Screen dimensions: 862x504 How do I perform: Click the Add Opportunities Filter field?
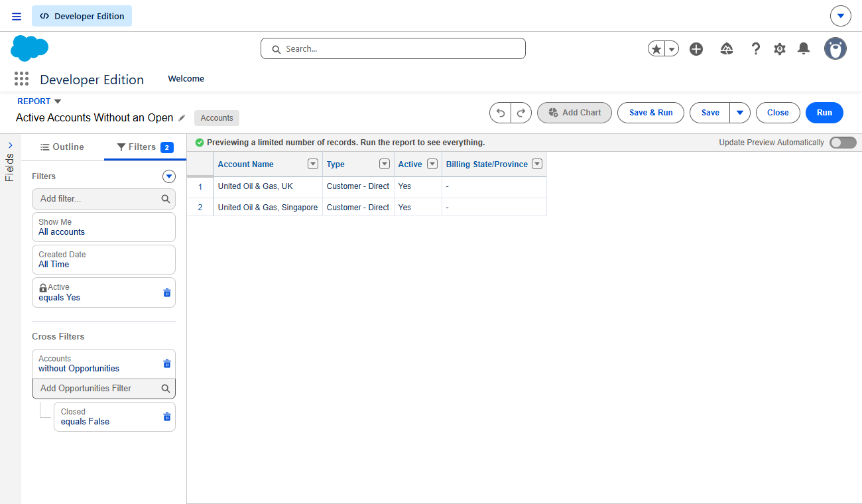coord(103,389)
